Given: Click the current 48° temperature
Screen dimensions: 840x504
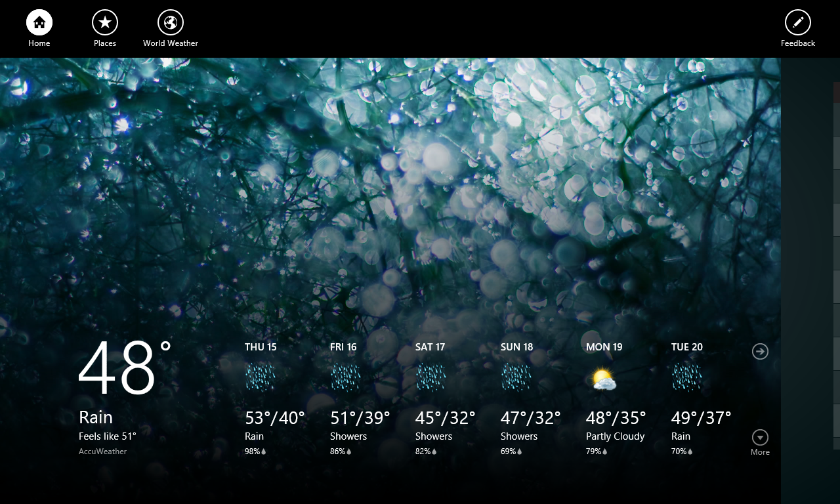Looking at the screenshot, I should click(125, 367).
